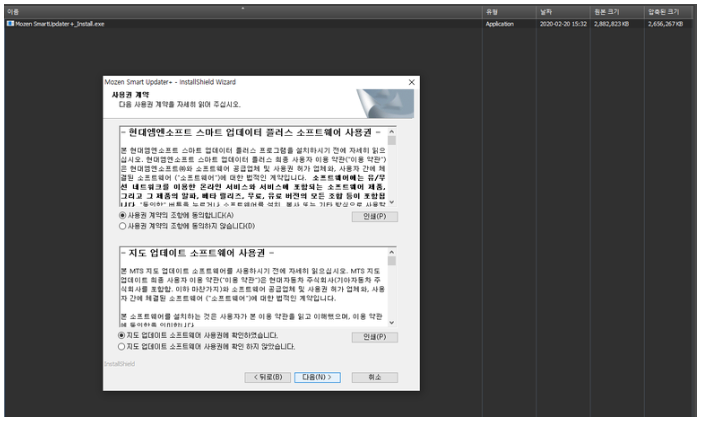
Task: Click the 취소 cancel button
Action: (375, 378)
